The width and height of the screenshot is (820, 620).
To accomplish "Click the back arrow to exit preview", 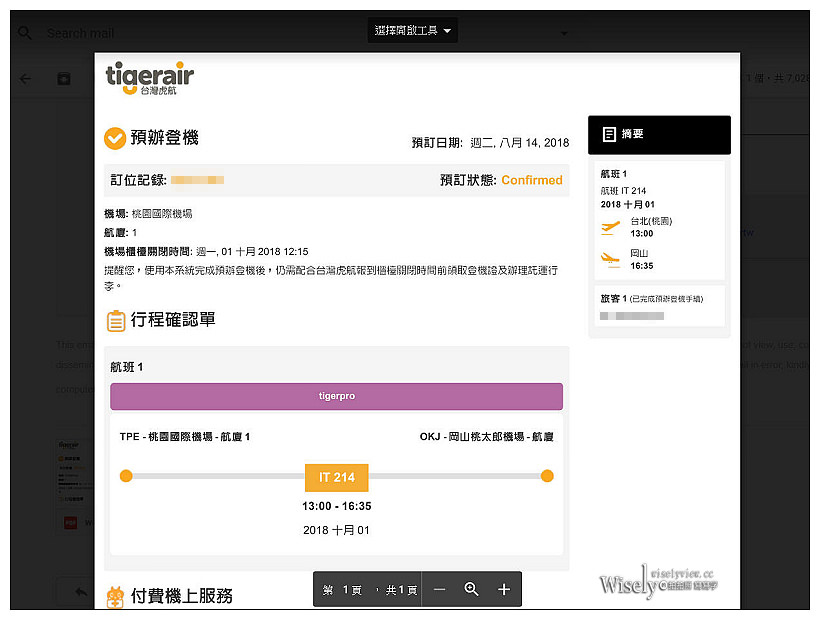I will tap(25, 79).
